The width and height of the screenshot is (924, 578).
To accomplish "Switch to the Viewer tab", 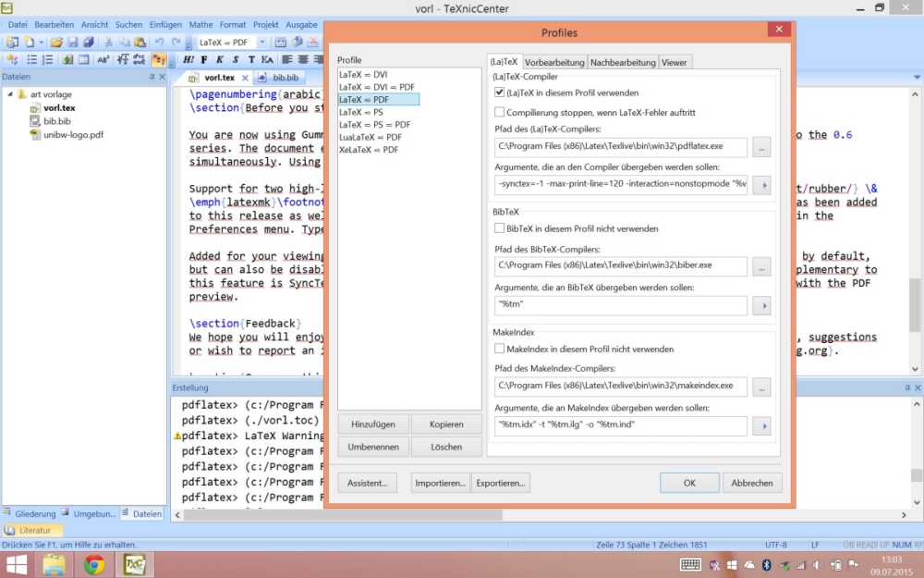I will 674,62.
